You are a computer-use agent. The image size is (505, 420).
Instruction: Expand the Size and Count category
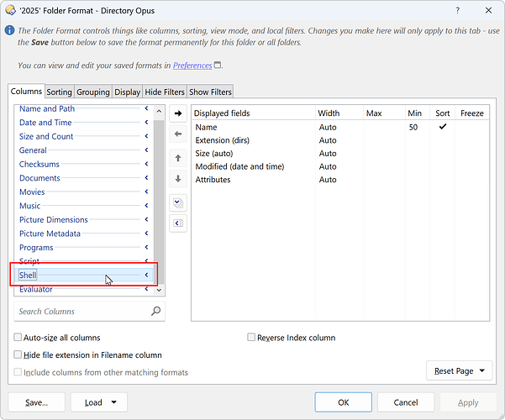tap(146, 136)
